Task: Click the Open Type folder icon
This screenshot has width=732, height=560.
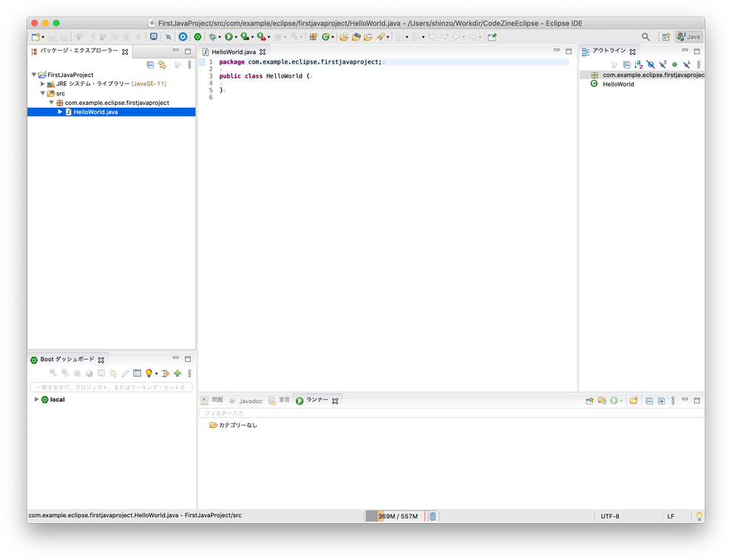Action: (344, 37)
